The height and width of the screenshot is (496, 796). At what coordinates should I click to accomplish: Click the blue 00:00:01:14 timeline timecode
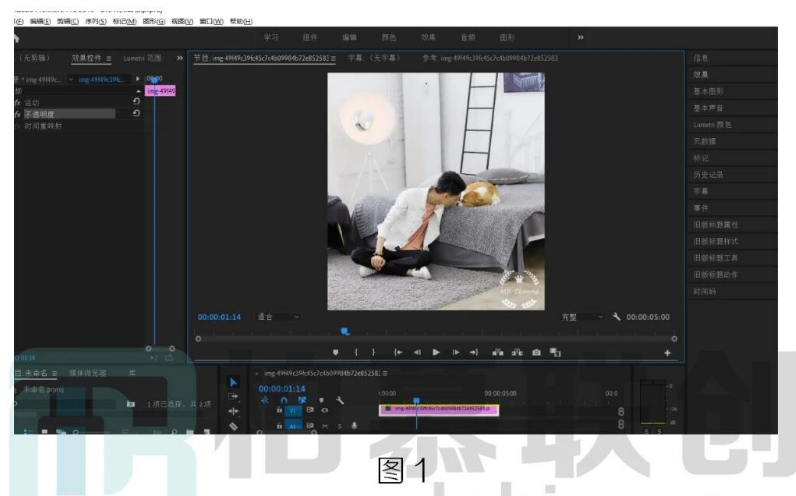click(282, 389)
